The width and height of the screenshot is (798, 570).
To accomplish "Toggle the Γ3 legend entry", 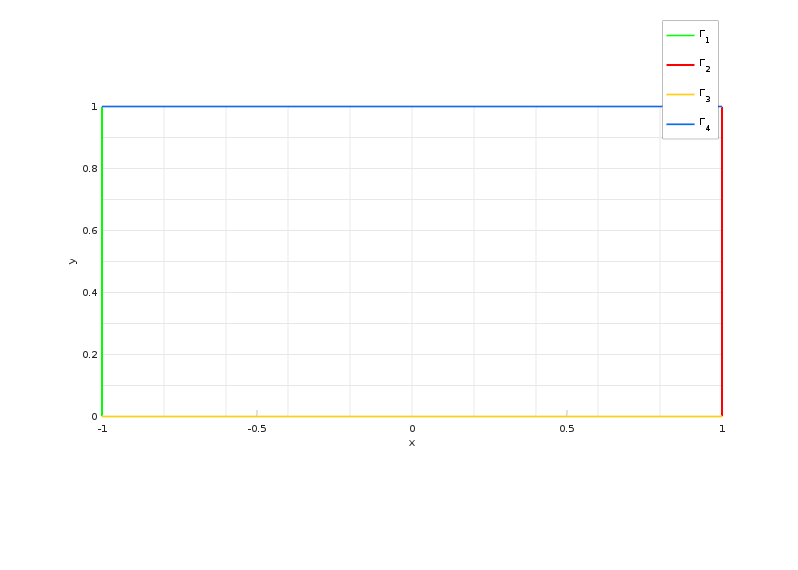I will pos(690,95).
